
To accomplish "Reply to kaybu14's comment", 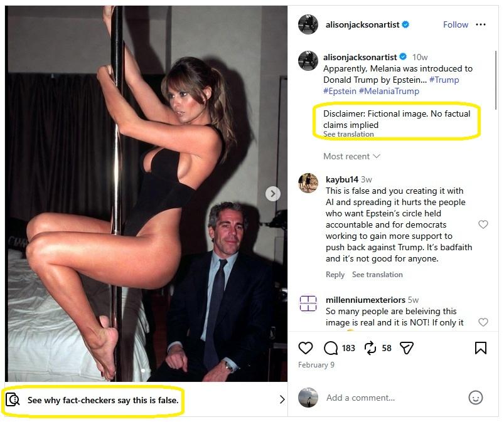I will (335, 275).
